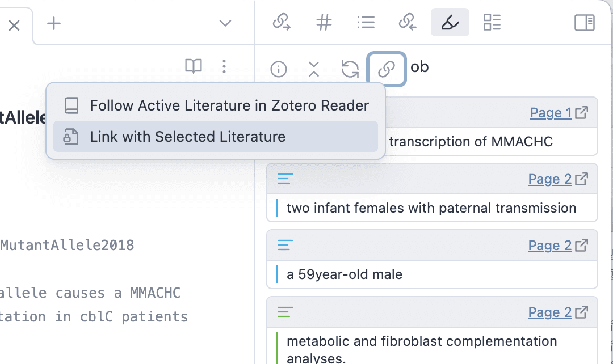
Task: Open external icon on paternal transmission card
Action: click(x=581, y=179)
